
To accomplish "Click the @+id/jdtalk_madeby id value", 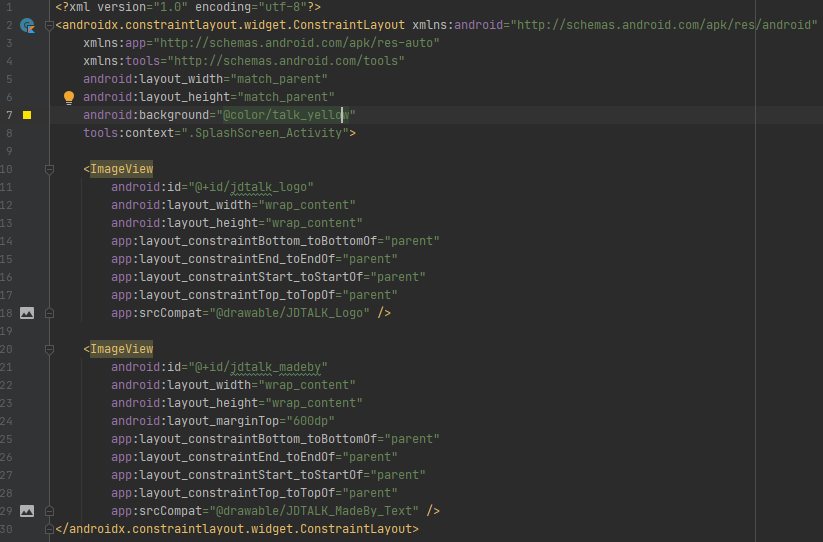I will coord(258,367).
